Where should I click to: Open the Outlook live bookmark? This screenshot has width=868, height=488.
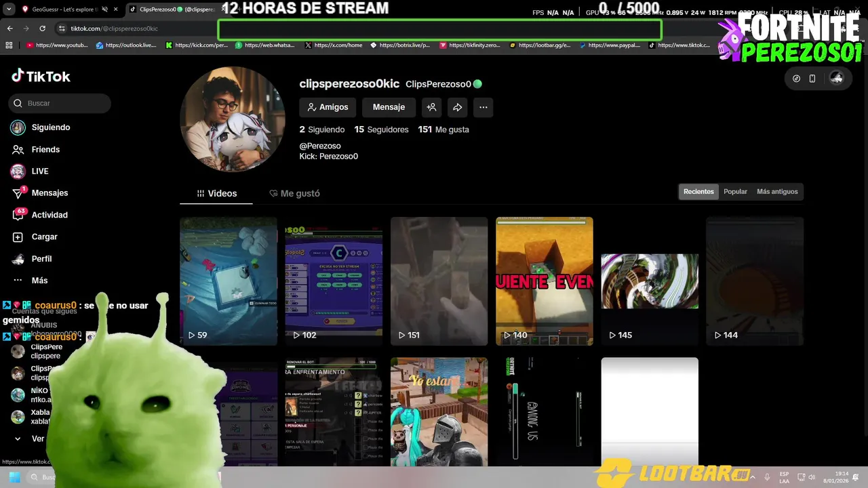pos(126,45)
